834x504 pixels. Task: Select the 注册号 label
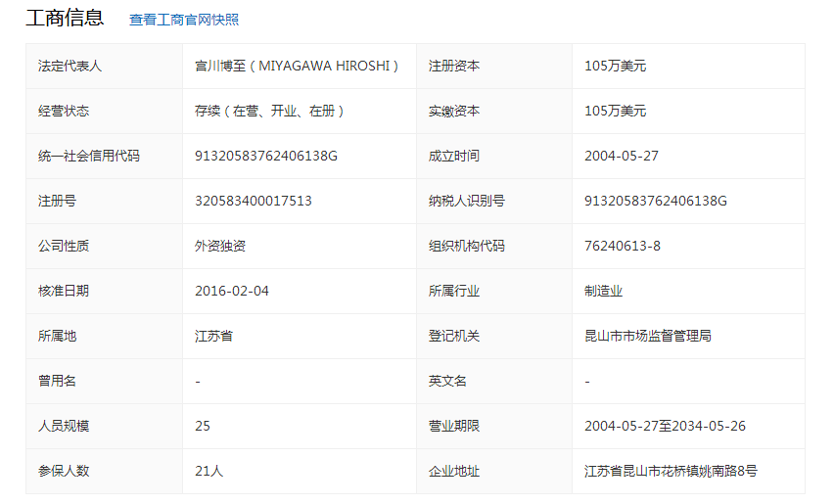[57, 201]
